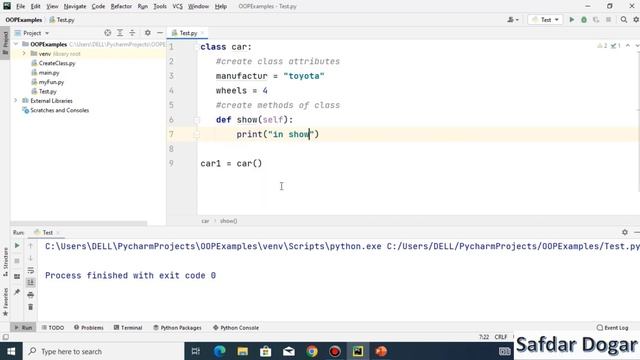The height and width of the screenshot is (360, 640).
Task: Click the Project panel horizontal scrollbar
Action: click(x=78, y=223)
